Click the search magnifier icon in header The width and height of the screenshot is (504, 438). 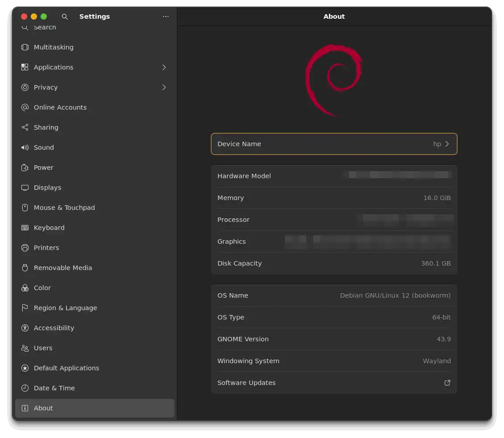point(65,16)
